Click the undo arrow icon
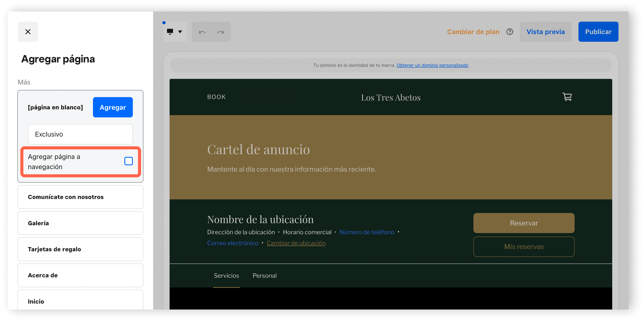Image resolution: width=644 pixels, height=321 pixels. point(202,32)
